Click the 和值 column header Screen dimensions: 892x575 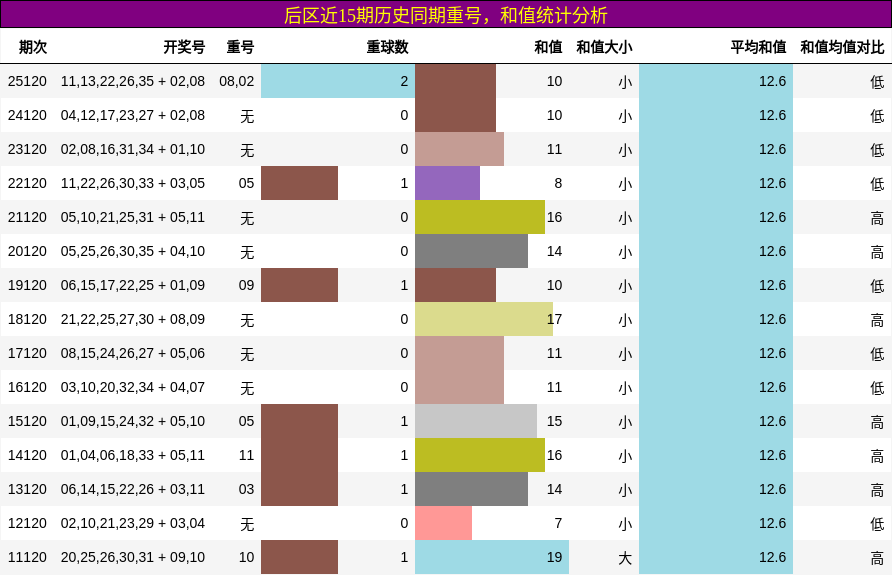click(548, 47)
